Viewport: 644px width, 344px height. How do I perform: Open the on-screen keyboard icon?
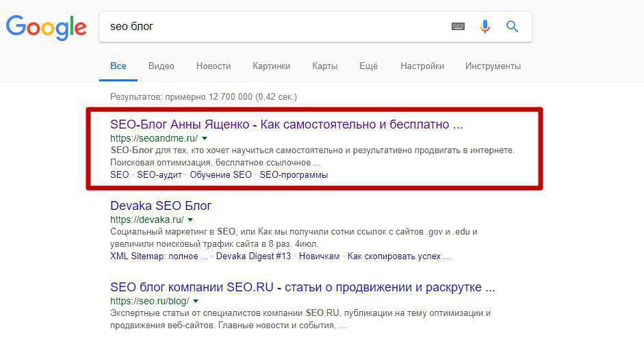pos(458,27)
